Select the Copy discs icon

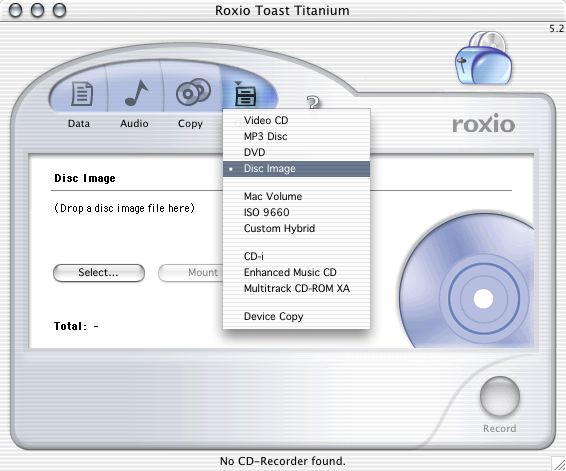193,92
